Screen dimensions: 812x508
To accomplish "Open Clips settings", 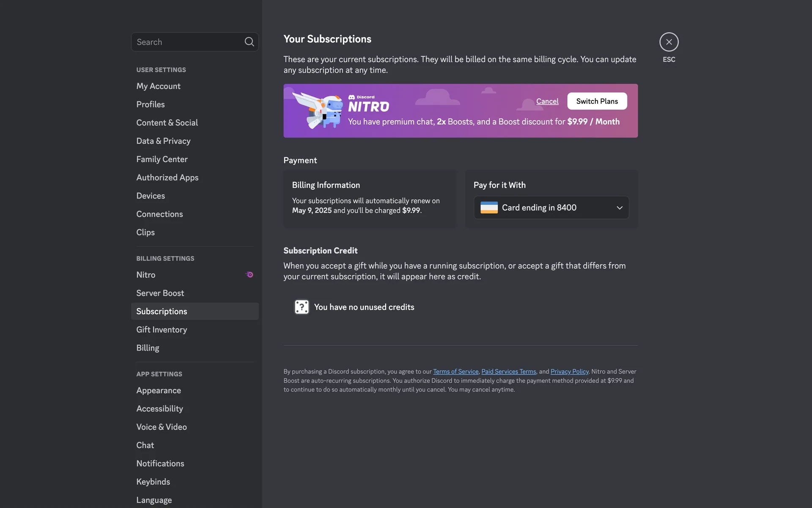I will click(x=195, y=232).
